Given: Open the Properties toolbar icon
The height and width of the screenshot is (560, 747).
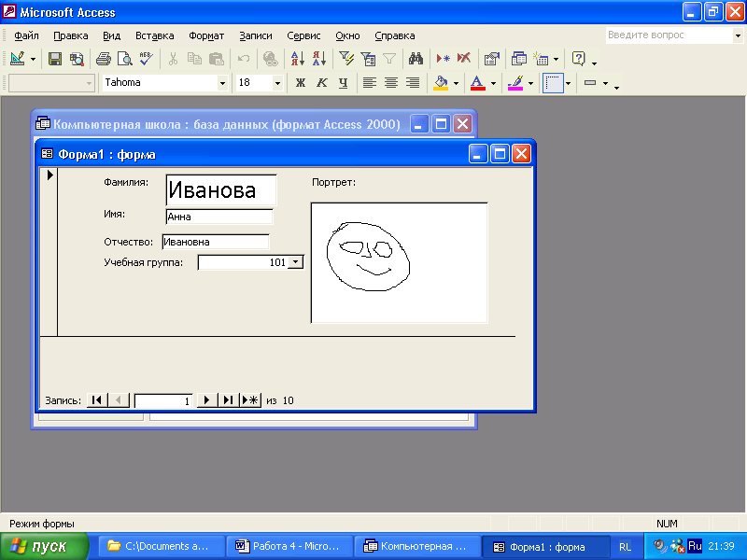Looking at the screenshot, I should (x=491, y=59).
